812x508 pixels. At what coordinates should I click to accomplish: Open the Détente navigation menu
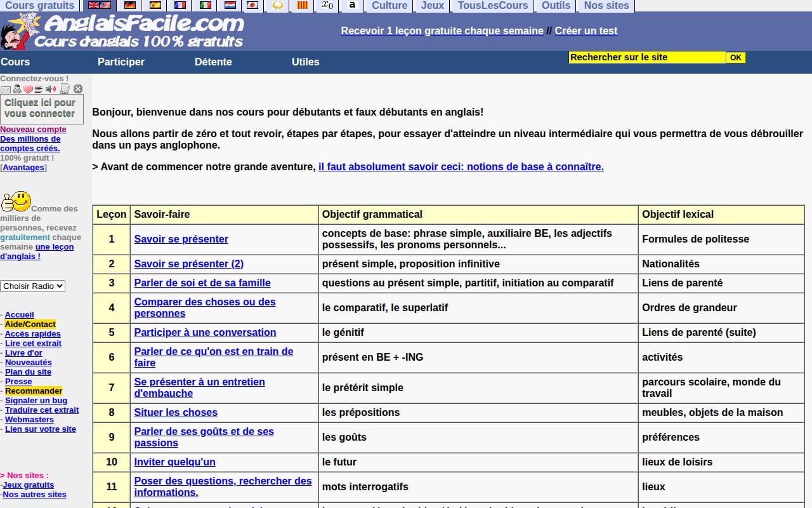[x=213, y=62]
